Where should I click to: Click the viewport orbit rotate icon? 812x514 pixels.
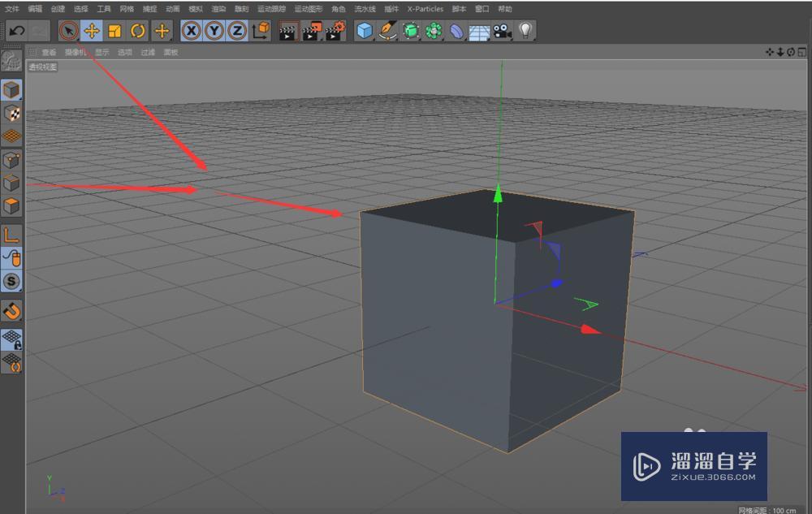(x=791, y=52)
